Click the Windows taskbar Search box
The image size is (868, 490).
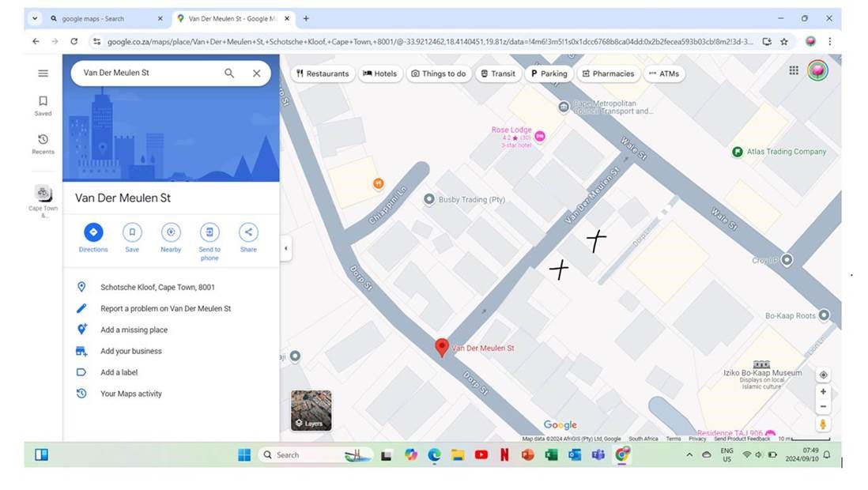click(x=315, y=454)
